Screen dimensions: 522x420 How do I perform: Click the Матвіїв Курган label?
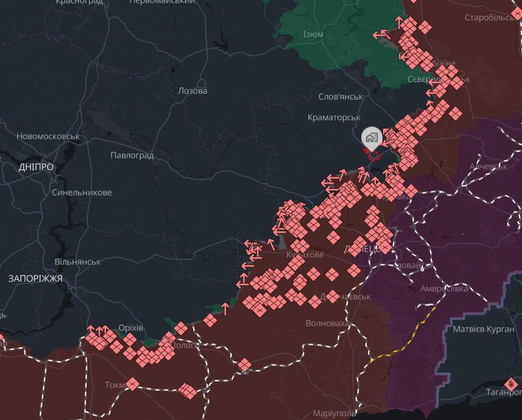pyautogui.click(x=484, y=329)
